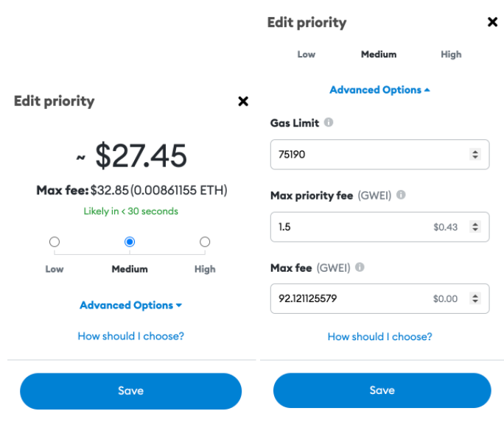Collapse Advanced Options in right panel

[x=379, y=90]
